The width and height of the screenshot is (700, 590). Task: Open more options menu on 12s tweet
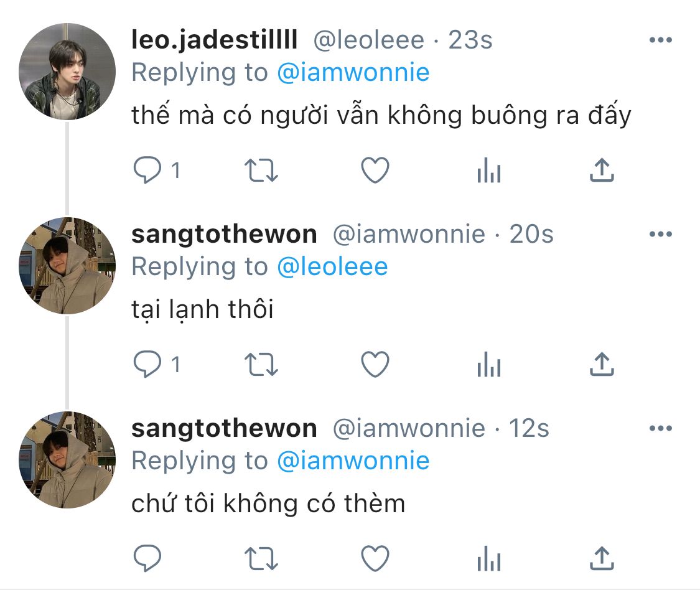661,428
